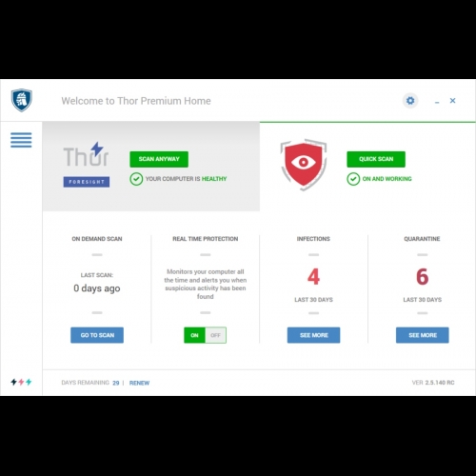This screenshot has height=476, width=476.
Task: Minimize the Thor window
Action: pyautogui.click(x=437, y=102)
